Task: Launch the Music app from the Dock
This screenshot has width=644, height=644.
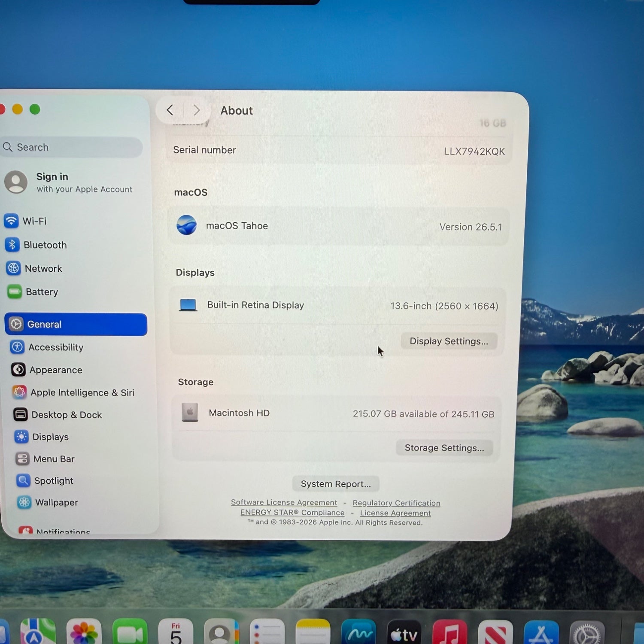Action: [450, 632]
